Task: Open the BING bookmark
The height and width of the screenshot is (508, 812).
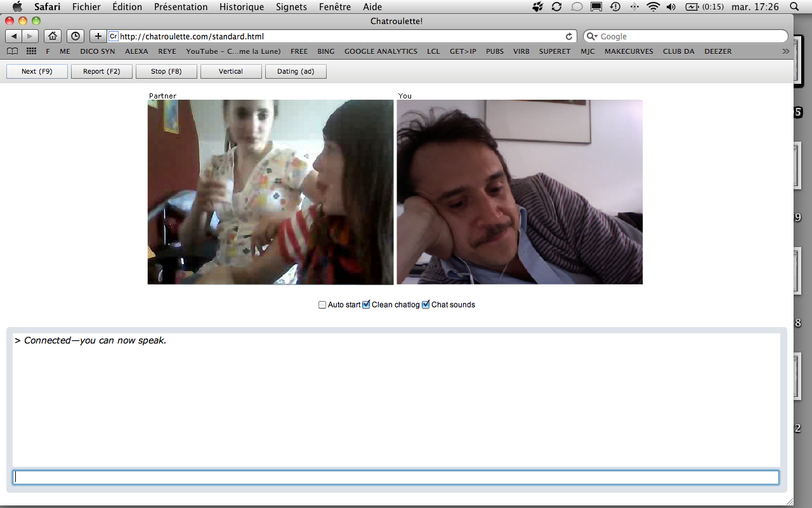Action: coord(326,51)
